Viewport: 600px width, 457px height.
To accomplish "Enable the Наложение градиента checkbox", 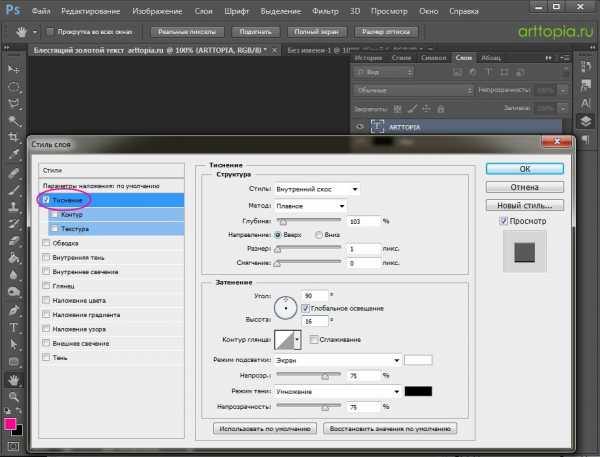I will pos(46,315).
